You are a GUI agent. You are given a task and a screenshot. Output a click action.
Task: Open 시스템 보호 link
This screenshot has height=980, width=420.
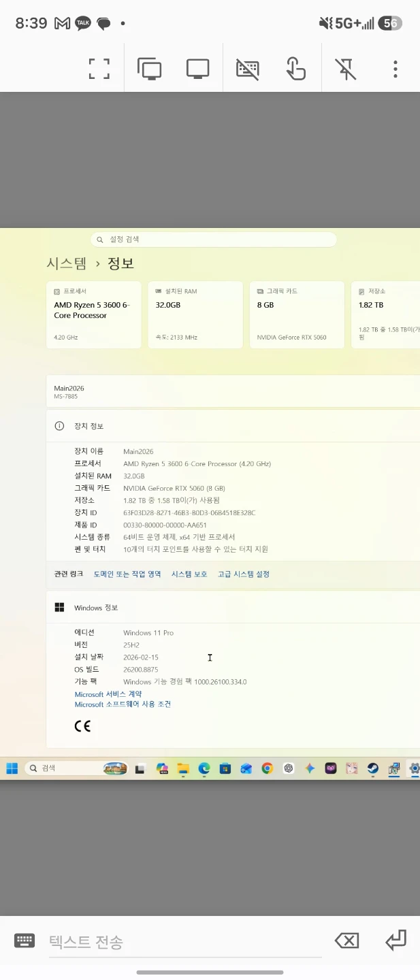[x=189, y=574]
